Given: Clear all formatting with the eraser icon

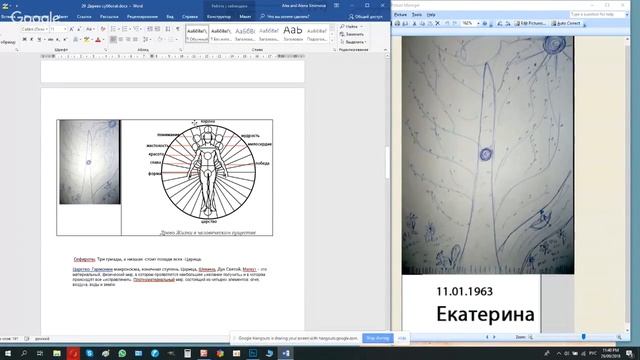Looking at the screenshot, I should pos(102,29).
